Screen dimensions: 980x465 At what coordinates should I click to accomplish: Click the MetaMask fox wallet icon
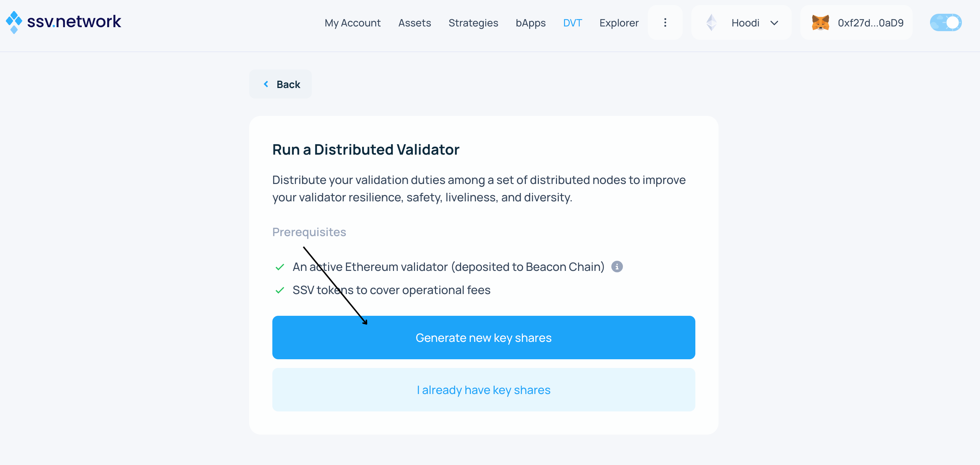820,23
